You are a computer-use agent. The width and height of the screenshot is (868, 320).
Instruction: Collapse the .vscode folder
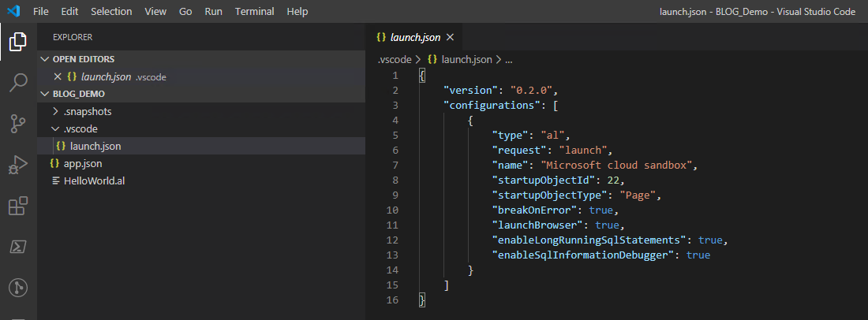click(x=80, y=128)
